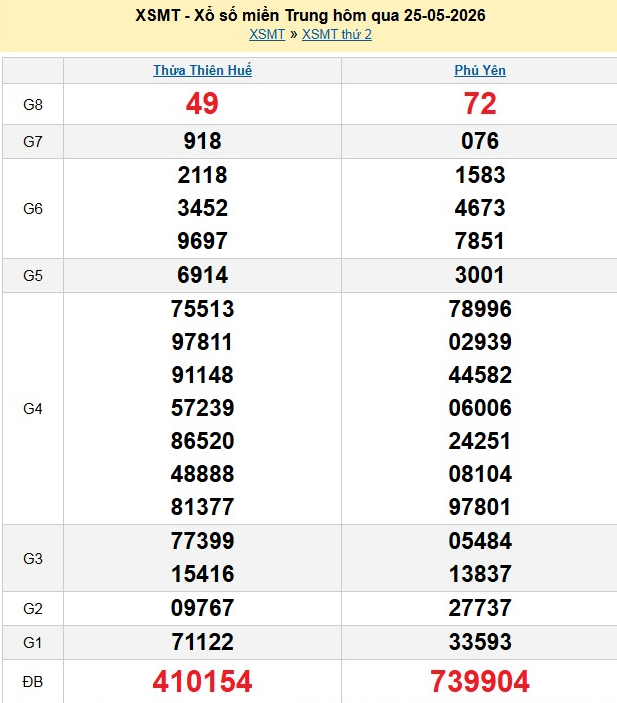This screenshot has width=617, height=703.
Task: Select G3 result 05484
Action: pos(480,541)
